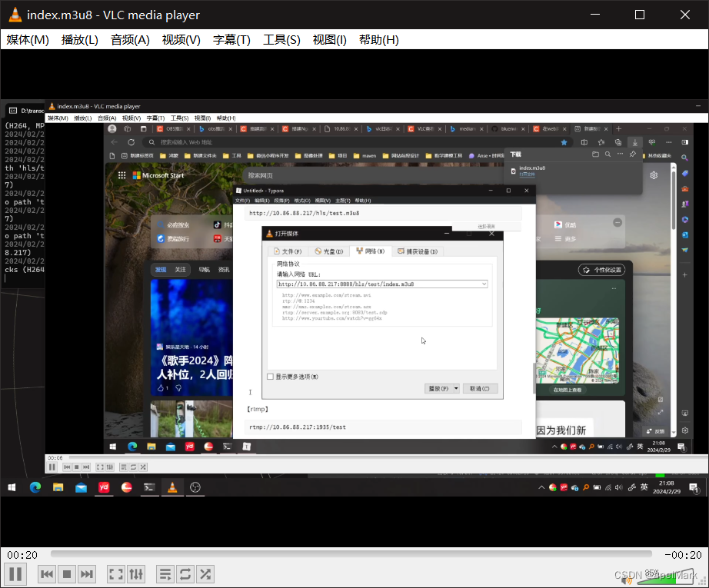Screen dimensions: 709x588
Task: Open the 媒体(M) menu in outer window
Action: [x=28, y=40]
